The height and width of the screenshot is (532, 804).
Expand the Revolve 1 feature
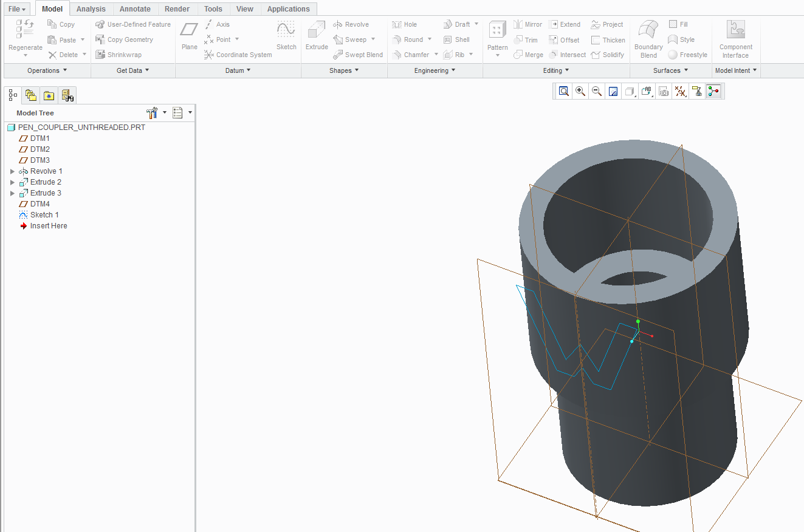[12, 171]
